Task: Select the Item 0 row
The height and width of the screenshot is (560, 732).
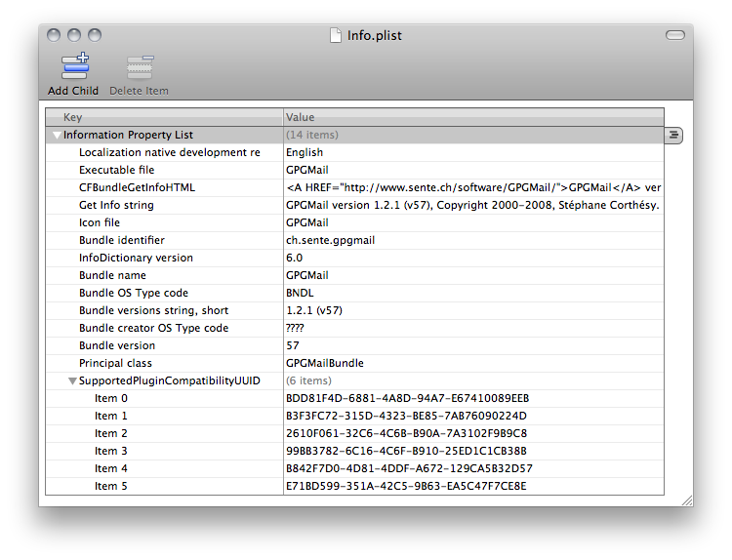Action: coord(355,398)
